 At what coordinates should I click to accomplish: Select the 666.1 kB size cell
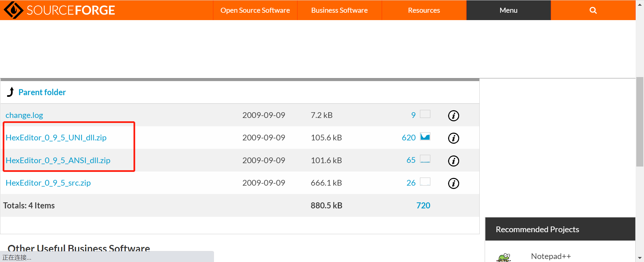pyautogui.click(x=326, y=183)
